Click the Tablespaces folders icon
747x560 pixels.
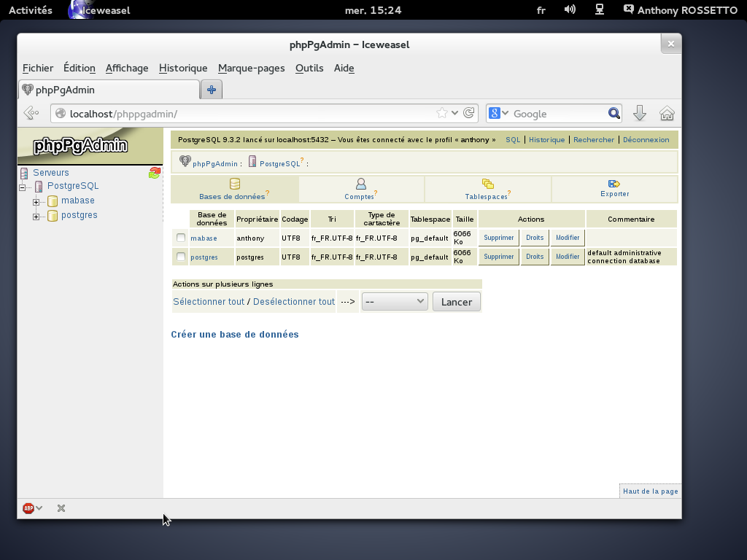pyautogui.click(x=488, y=183)
